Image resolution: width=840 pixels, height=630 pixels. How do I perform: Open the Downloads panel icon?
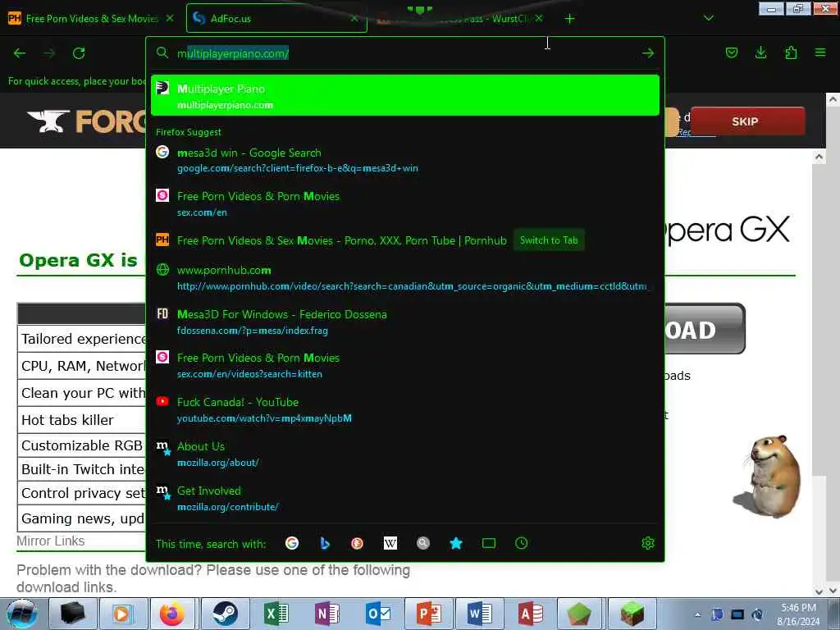point(760,52)
